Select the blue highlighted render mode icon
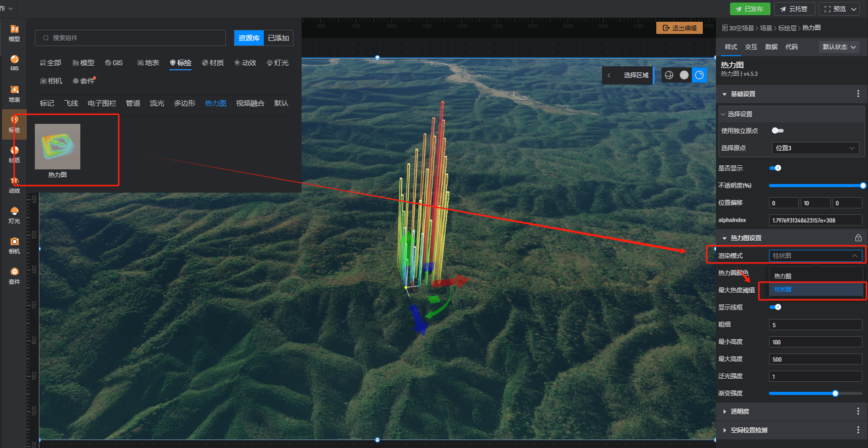Screen dimensions: 868x448 point(699,75)
